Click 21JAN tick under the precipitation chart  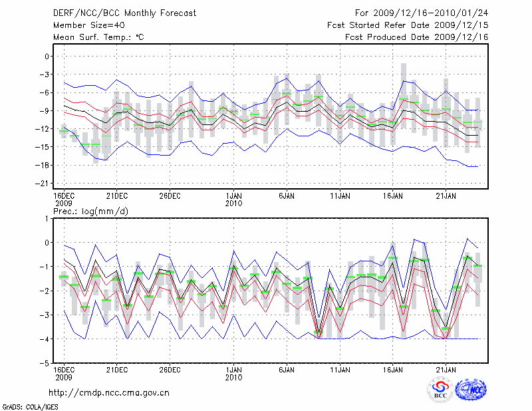[446, 368]
